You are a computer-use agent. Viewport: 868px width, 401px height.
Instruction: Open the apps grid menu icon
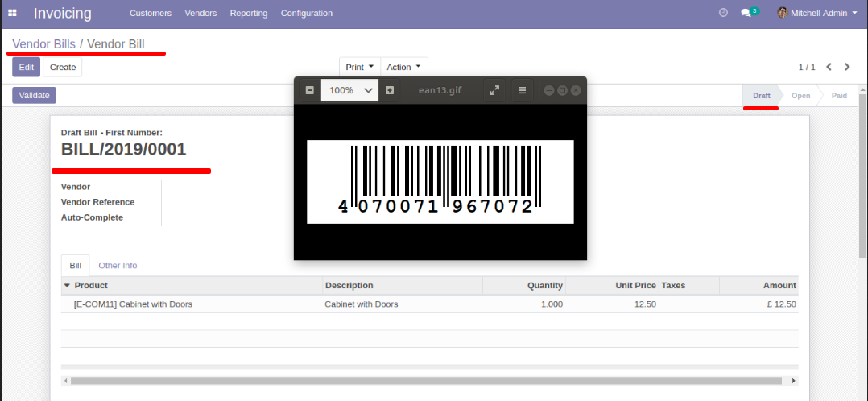(x=12, y=13)
